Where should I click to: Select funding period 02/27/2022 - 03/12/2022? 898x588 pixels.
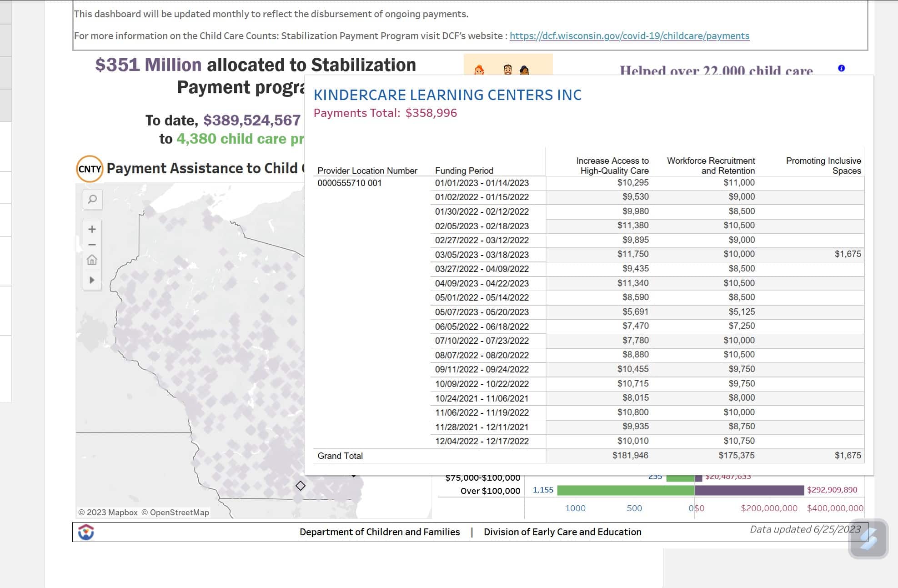tap(482, 240)
